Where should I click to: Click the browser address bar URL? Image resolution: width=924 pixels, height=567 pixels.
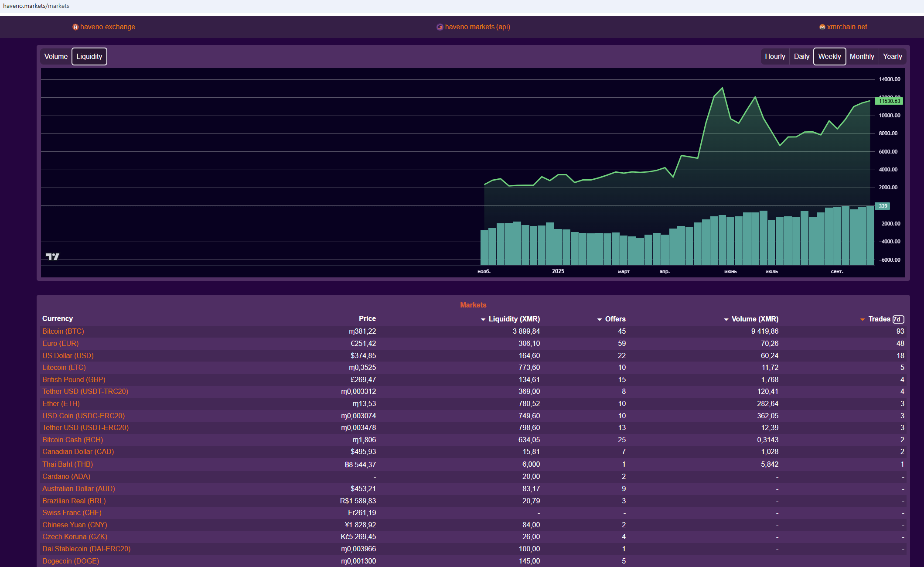[x=36, y=6]
